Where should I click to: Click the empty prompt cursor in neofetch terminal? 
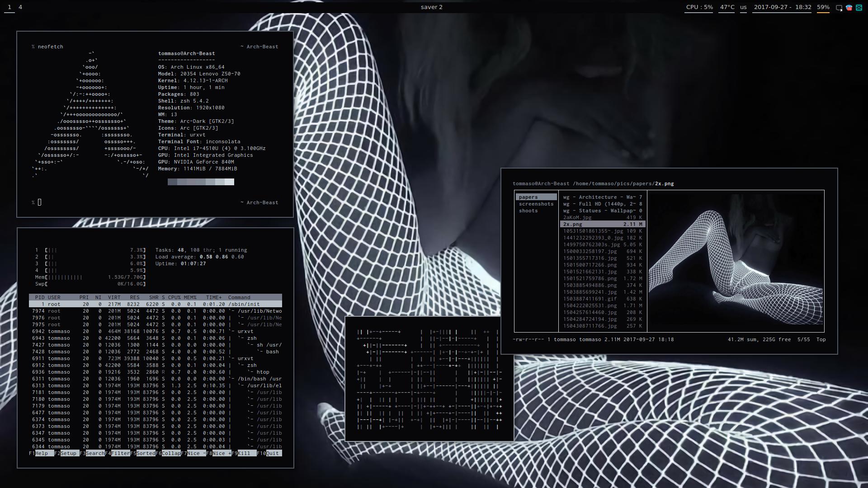pyautogui.click(x=39, y=202)
